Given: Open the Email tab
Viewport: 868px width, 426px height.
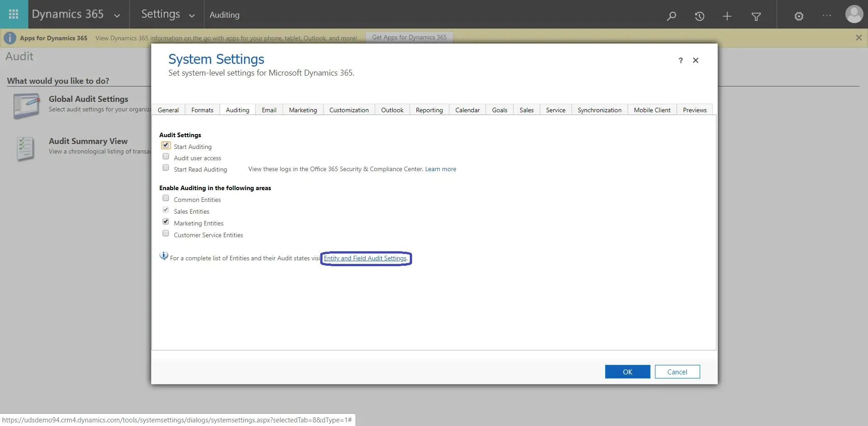Looking at the screenshot, I should point(269,110).
